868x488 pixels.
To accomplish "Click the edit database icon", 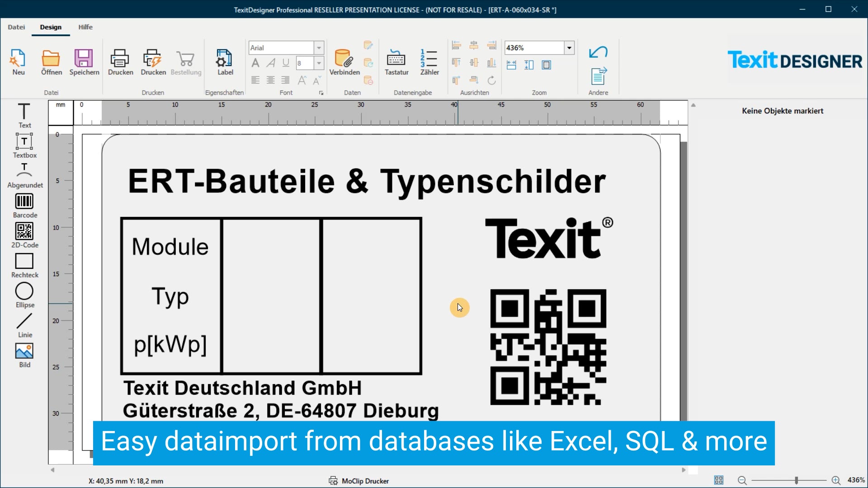I will (x=368, y=45).
